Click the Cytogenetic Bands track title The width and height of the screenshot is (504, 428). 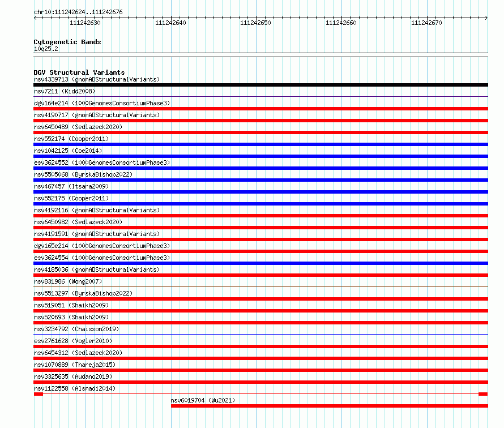(67, 42)
